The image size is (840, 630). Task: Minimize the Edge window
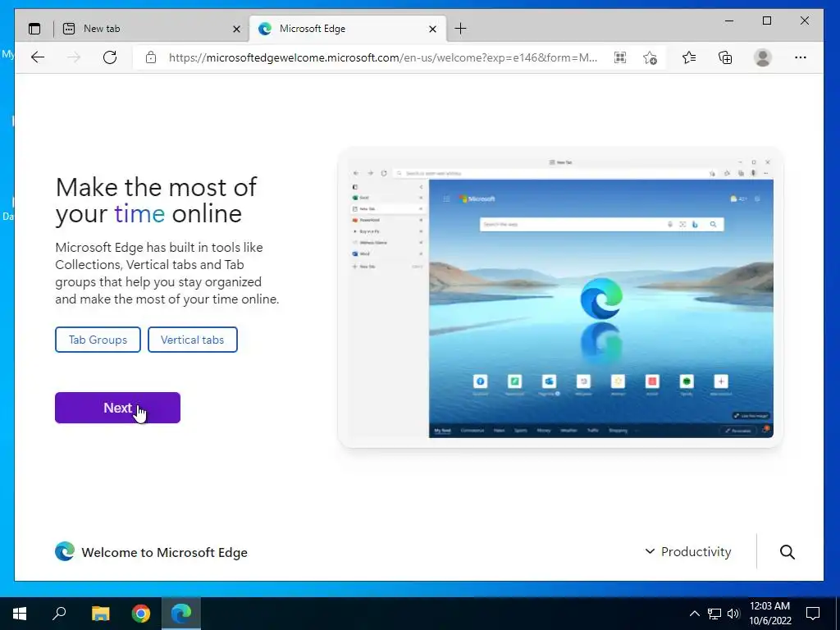[x=729, y=21]
